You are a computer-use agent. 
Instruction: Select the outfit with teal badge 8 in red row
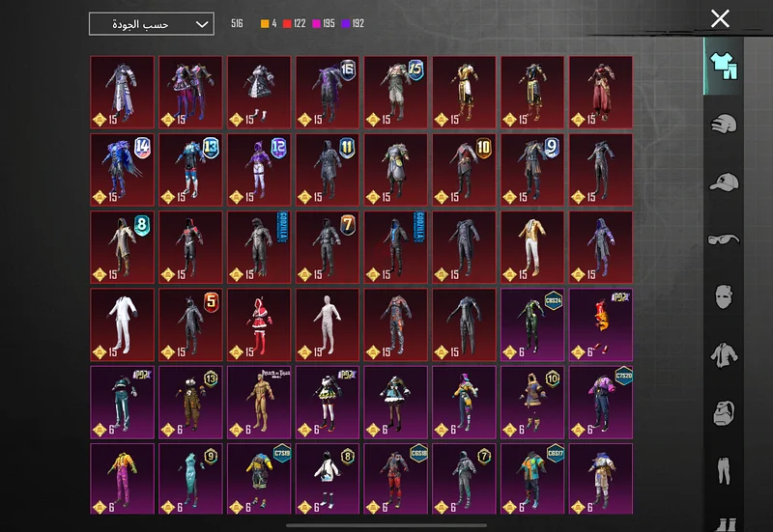coord(123,247)
